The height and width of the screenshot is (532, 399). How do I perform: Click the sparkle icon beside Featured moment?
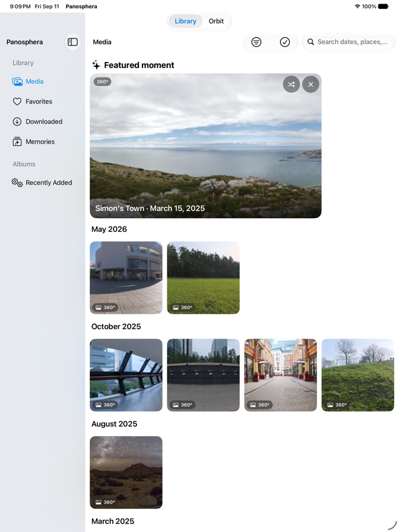pyautogui.click(x=96, y=65)
